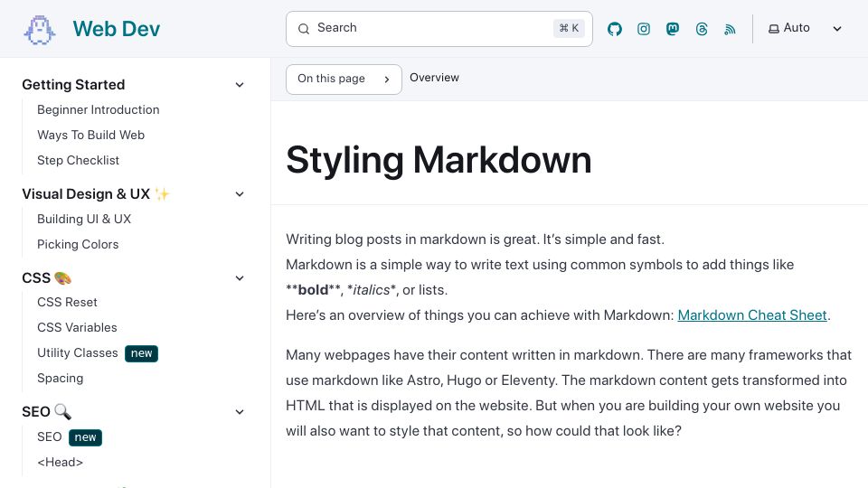This screenshot has width=868, height=488.
Task: Click the new badge beside Utility Classes
Action: tap(141, 353)
